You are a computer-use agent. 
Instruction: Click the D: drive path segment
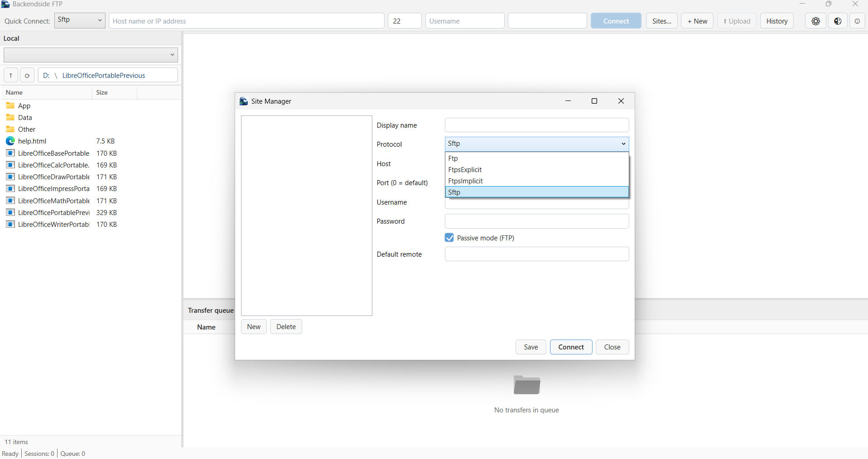point(46,75)
